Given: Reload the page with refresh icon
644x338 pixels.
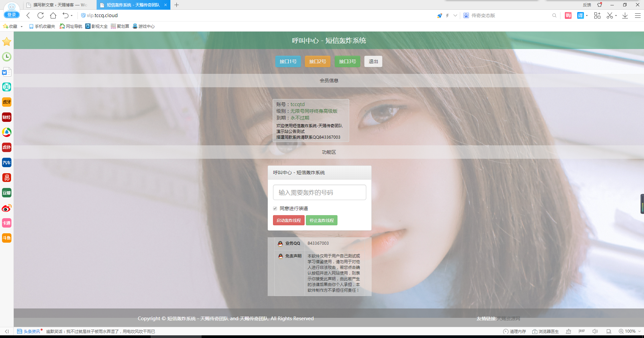Looking at the screenshot, I should click(x=41, y=15).
